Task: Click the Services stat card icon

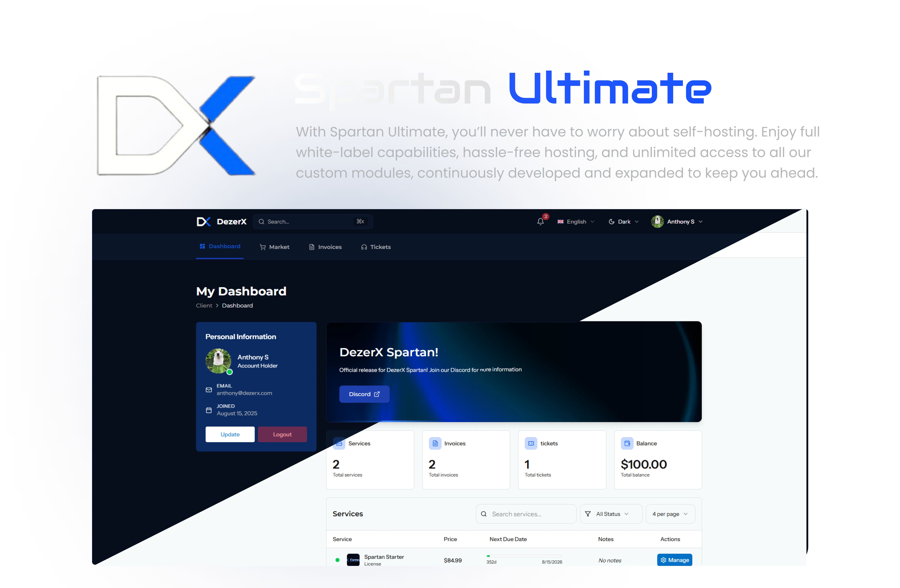Action: [x=339, y=443]
